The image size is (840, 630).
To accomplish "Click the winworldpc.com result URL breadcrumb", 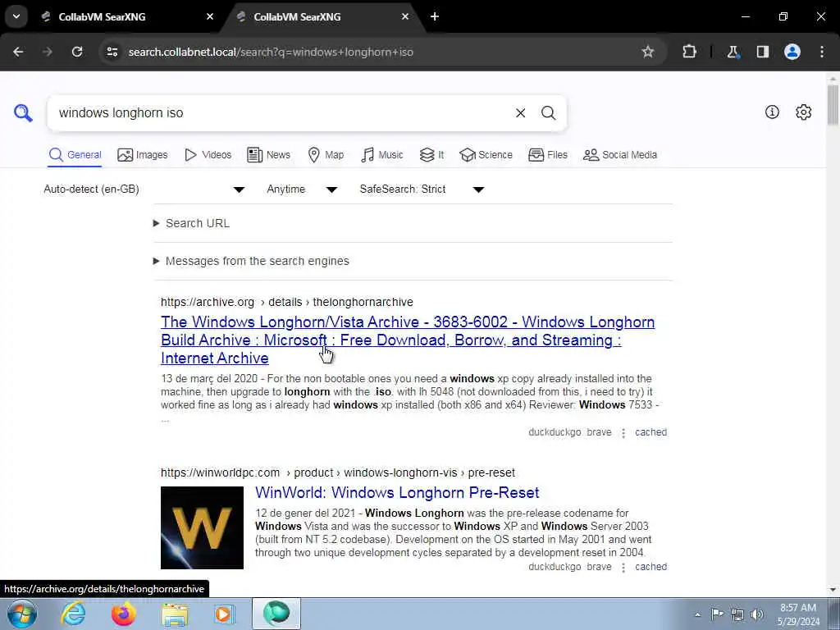I will (337, 473).
